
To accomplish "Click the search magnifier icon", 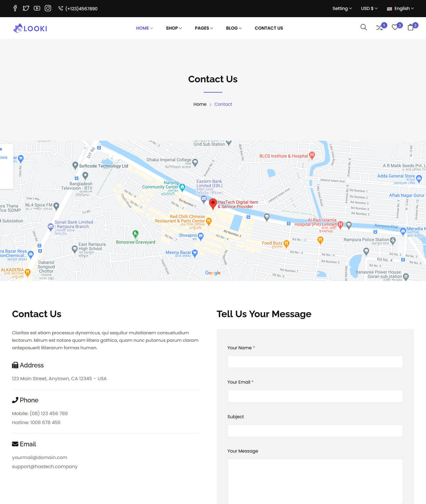I will tap(363, 27).
